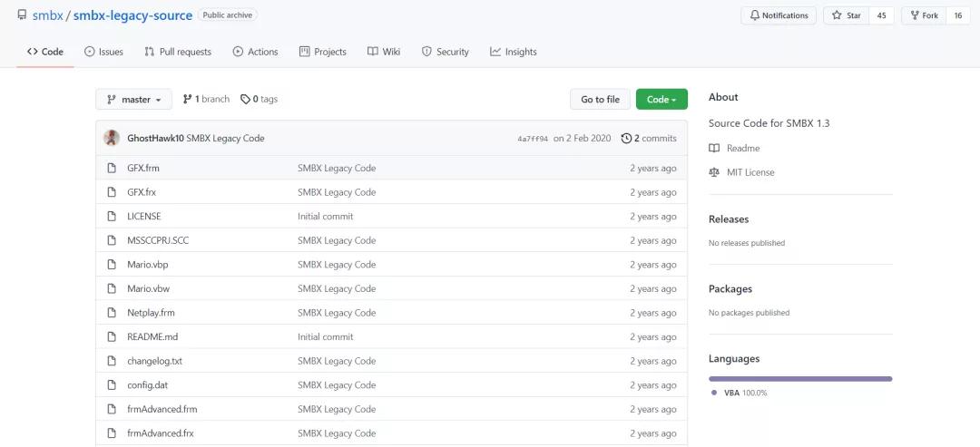Click the Initial commit message for LICENSE
The image size is (980, 447).
click(326, 216)
